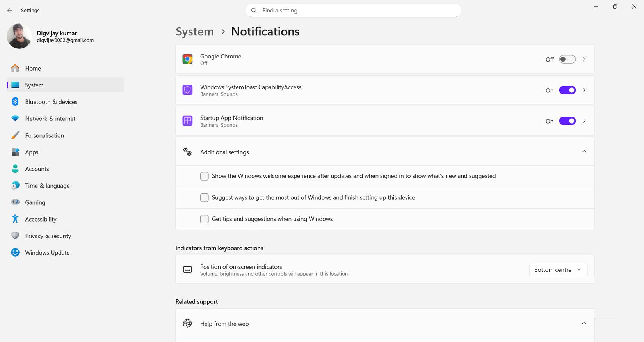644x342 pixels.
Task: Go to Personalisation settings
Action: 44,135
